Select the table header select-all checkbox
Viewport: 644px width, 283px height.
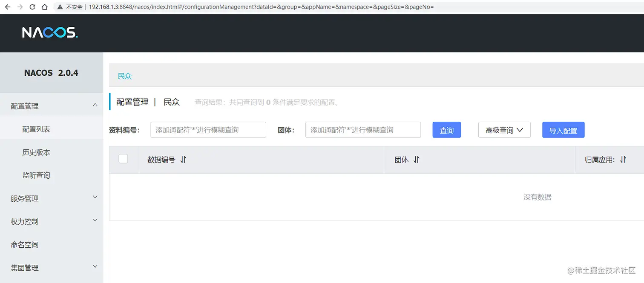tap(123, 158)
